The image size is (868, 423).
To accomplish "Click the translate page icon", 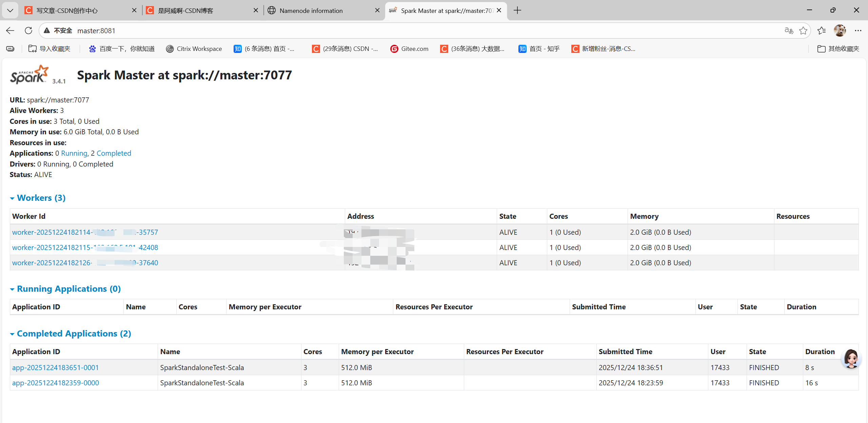I will tap(789, 31).
